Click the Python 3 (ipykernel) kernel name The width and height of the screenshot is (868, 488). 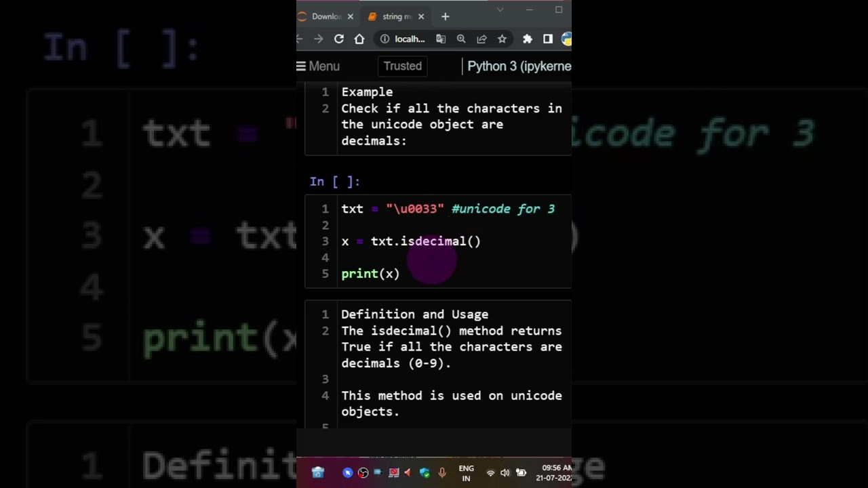coord(519,66)
